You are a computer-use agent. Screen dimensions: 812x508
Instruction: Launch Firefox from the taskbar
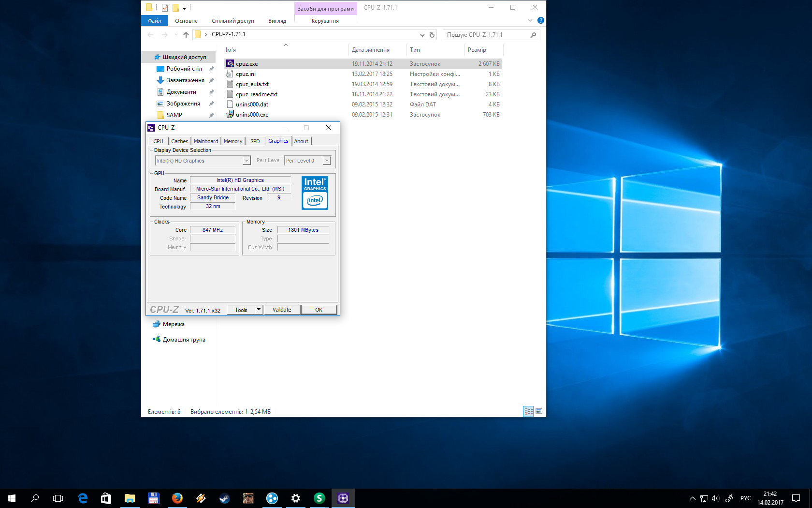point(177,498)
